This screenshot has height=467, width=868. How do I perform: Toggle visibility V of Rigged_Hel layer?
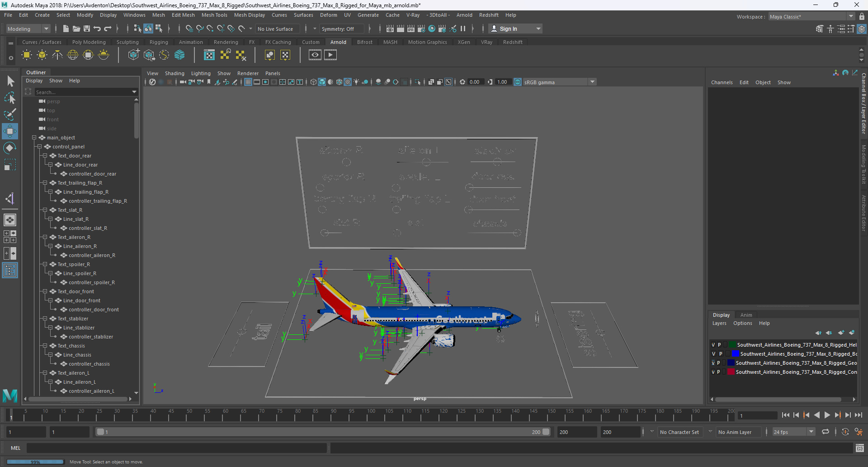click(713, 345)
